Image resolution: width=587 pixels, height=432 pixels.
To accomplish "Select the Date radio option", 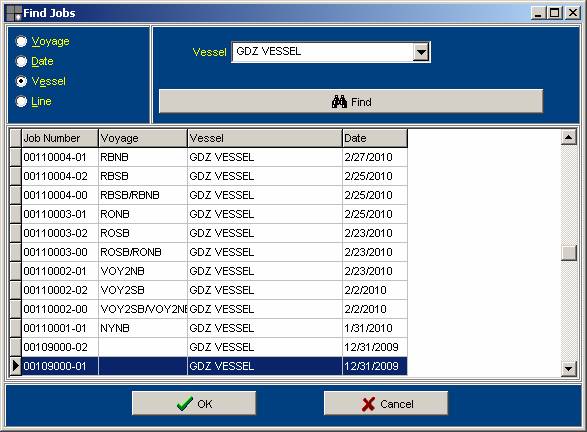I will (21, 61).
